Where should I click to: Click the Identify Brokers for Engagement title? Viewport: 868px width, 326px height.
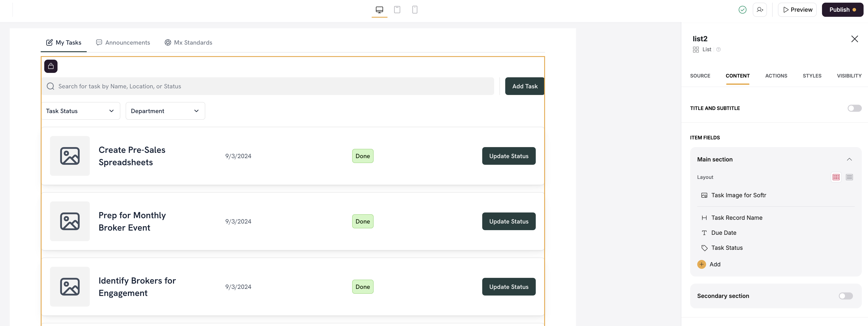[x=137, y=287]
